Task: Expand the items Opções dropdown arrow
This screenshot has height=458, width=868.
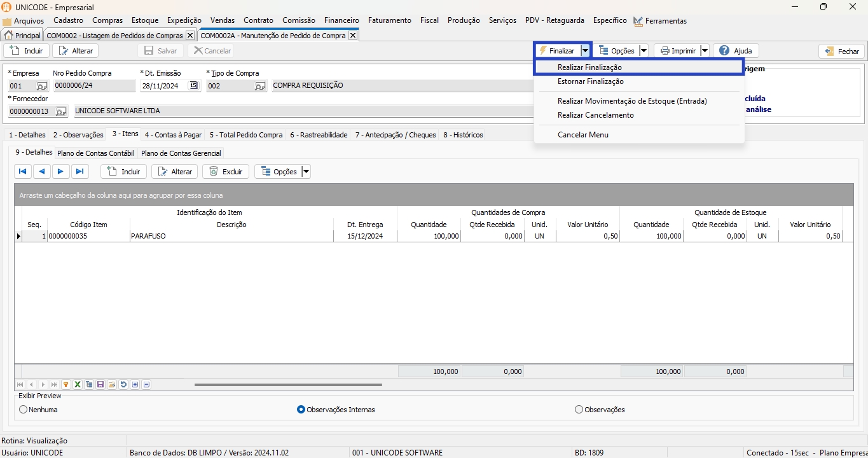Action: (306, 171)
